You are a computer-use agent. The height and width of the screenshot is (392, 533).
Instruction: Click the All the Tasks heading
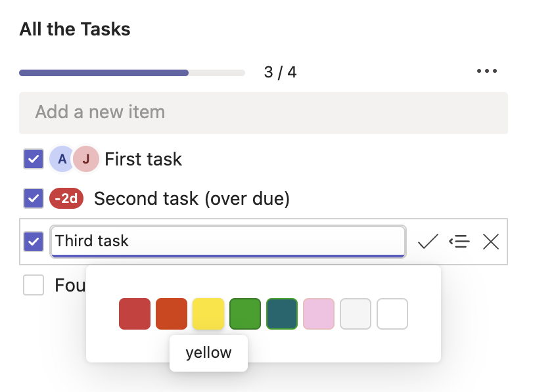74,29
